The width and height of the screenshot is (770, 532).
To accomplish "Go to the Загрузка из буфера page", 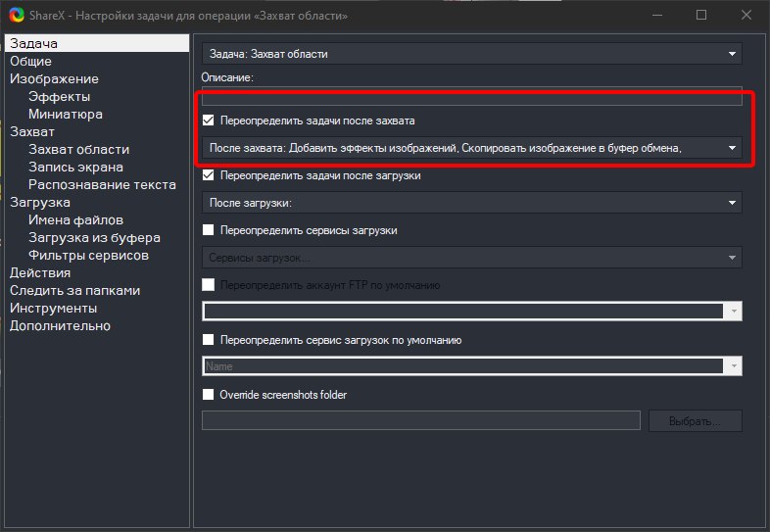I will tap(94, 238).
